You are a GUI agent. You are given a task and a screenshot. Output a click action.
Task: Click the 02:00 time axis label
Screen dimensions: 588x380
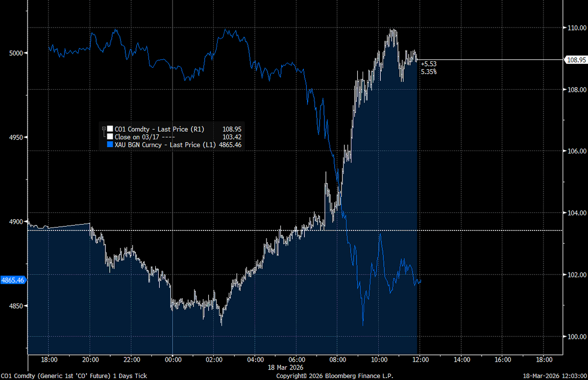(214, 359)
